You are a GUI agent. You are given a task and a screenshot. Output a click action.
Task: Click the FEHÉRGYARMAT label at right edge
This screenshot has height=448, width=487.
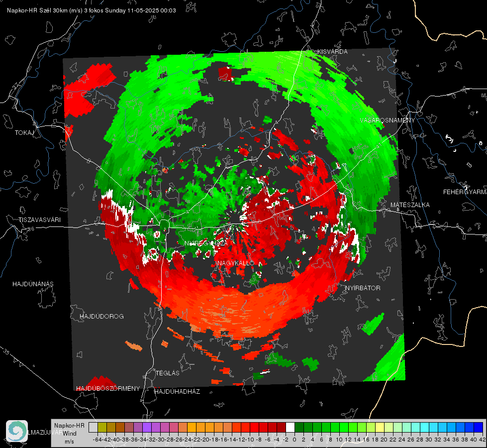click(465, 192)
